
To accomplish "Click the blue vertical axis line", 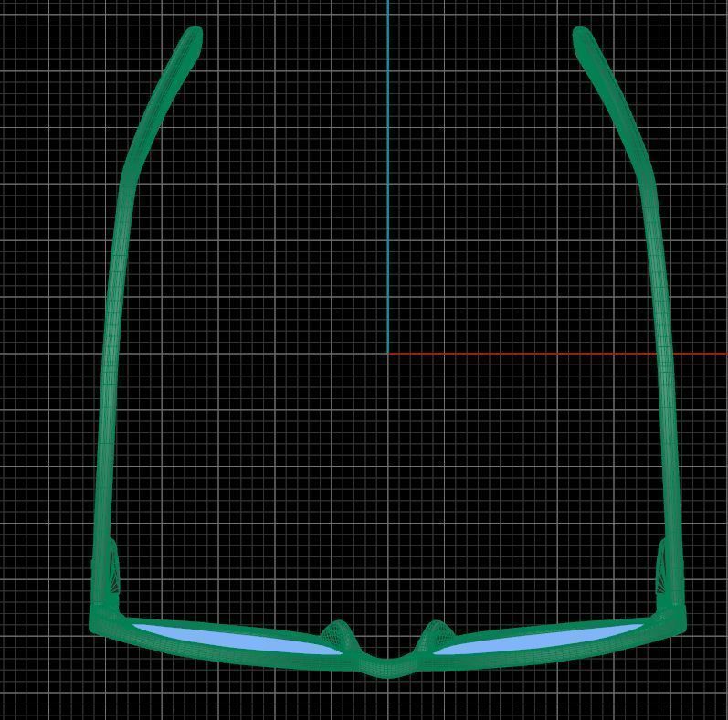I will point(388,176).
